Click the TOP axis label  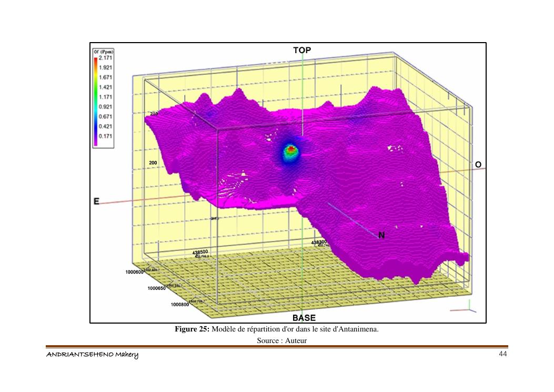[x=302, y=50]
